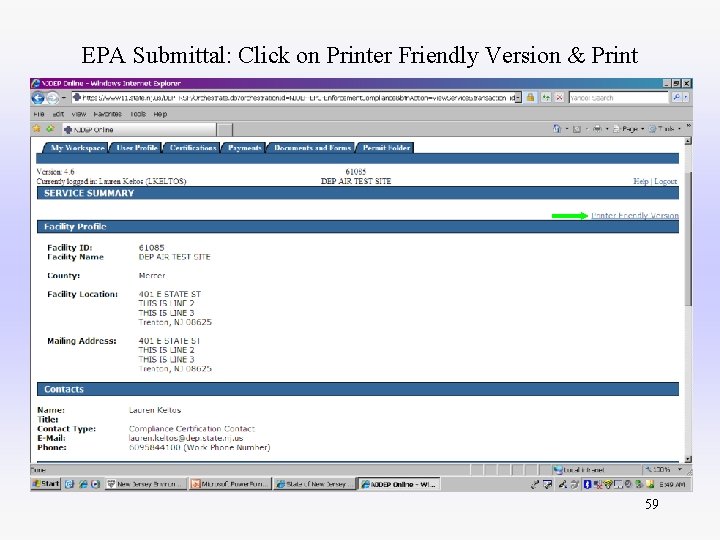This screenshot has width=720, height=540.
Task: Expand the address bar history dropdown
Action: click(518, 97)
